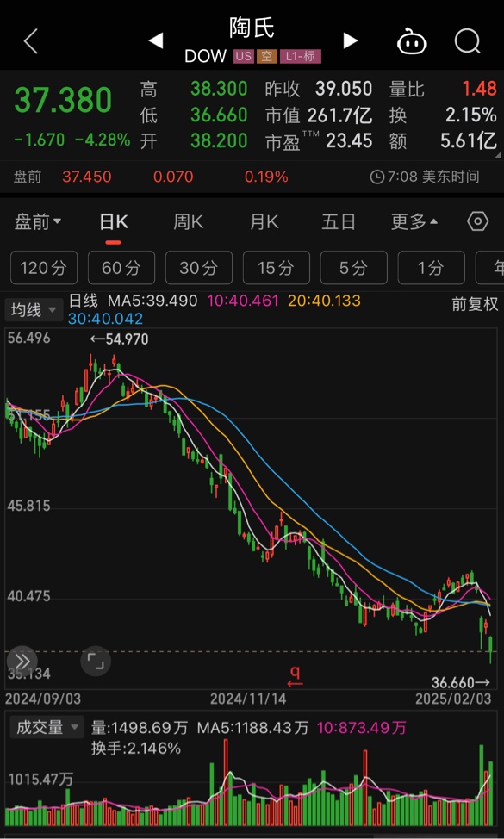The image size is (504, 839).
Task: Open the 成交量 indicator dropdown
Action: (x=45, y=728)
